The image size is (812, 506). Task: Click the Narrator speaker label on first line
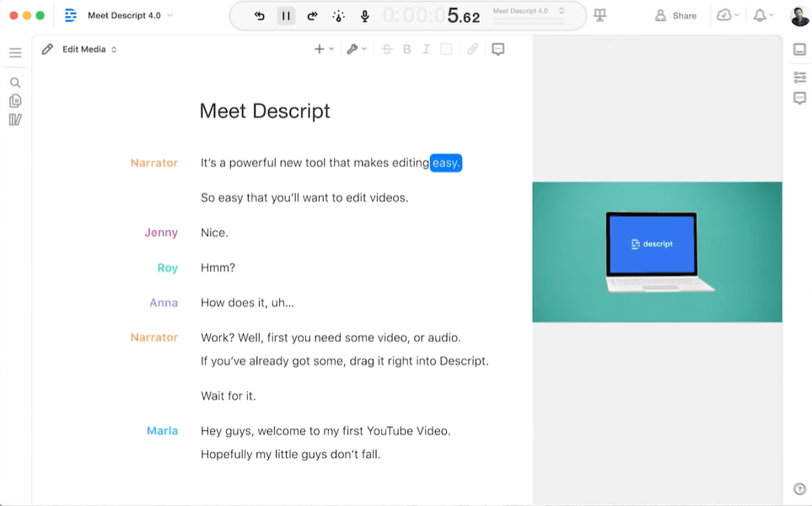click(154, 163)
